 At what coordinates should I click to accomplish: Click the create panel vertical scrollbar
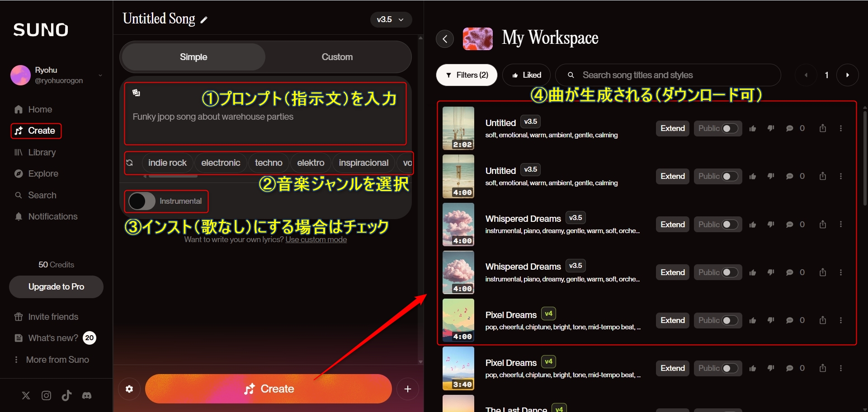pos(420,200)
